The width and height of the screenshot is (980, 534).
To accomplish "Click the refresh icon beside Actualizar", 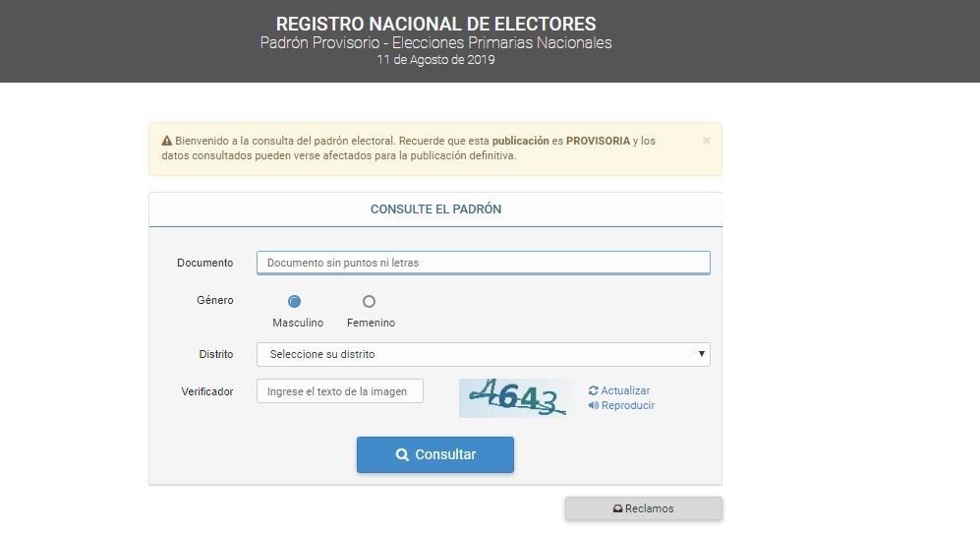I will point(593,390).
